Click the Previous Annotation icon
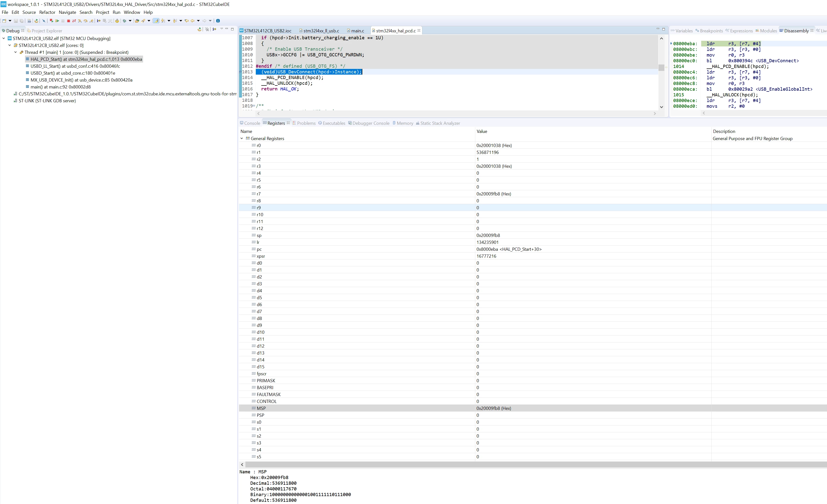Screen dimensions: 827x504 coord(175,21)
